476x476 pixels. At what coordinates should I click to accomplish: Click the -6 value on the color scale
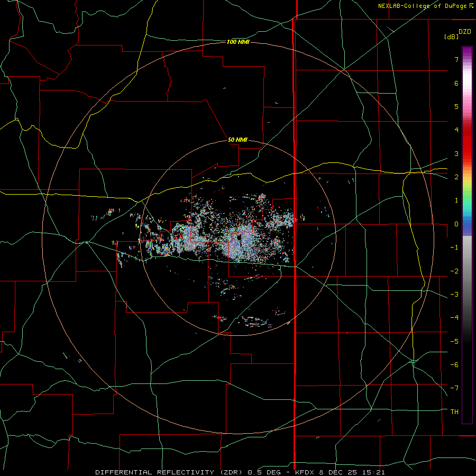pos(454,365)
